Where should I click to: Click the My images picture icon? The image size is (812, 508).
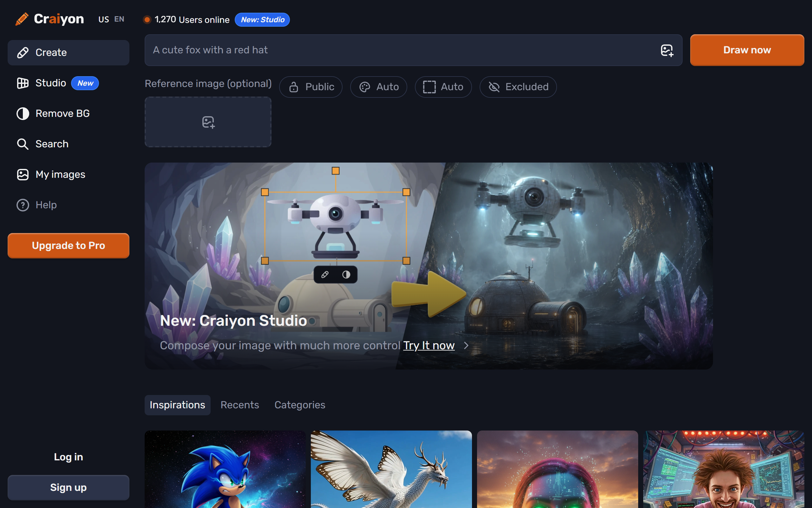pyautogui.click(x=23, y=174)
